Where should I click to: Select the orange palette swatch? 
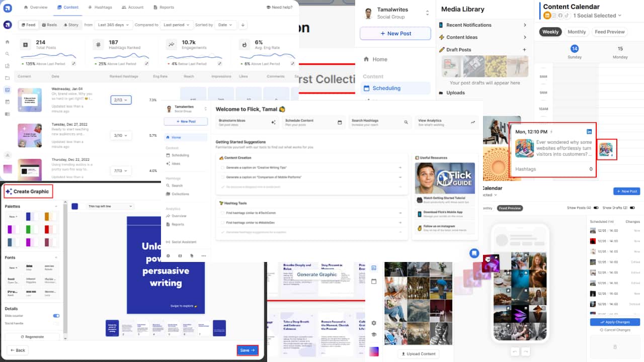(51, 216)
